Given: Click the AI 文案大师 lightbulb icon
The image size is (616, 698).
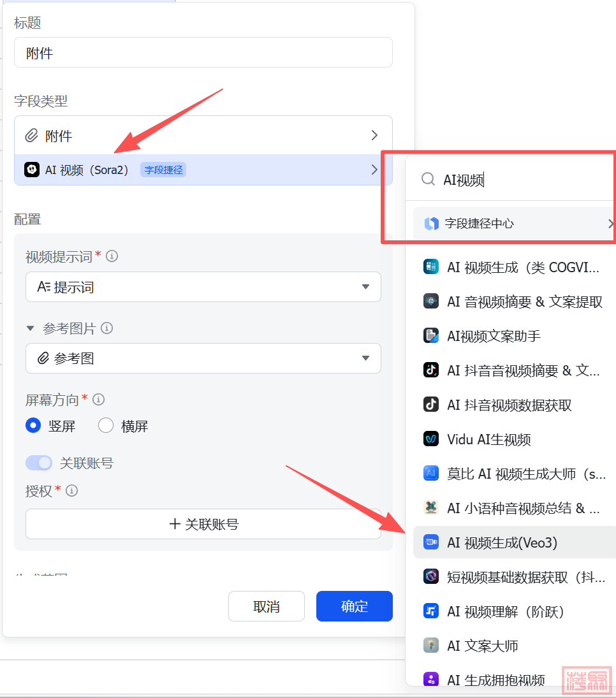Looking at the screenshot, I should [431, 646].
